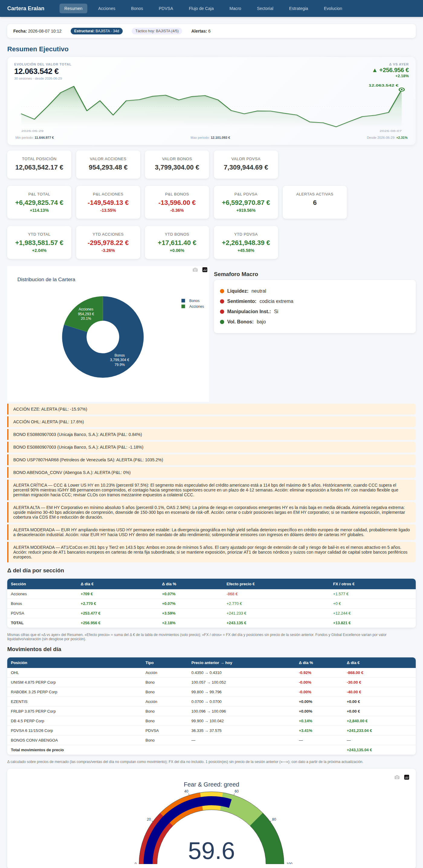The image size is (423, 868).
Task: Click camera icon on Fear & Greed gauge
Action: point(397,777)
